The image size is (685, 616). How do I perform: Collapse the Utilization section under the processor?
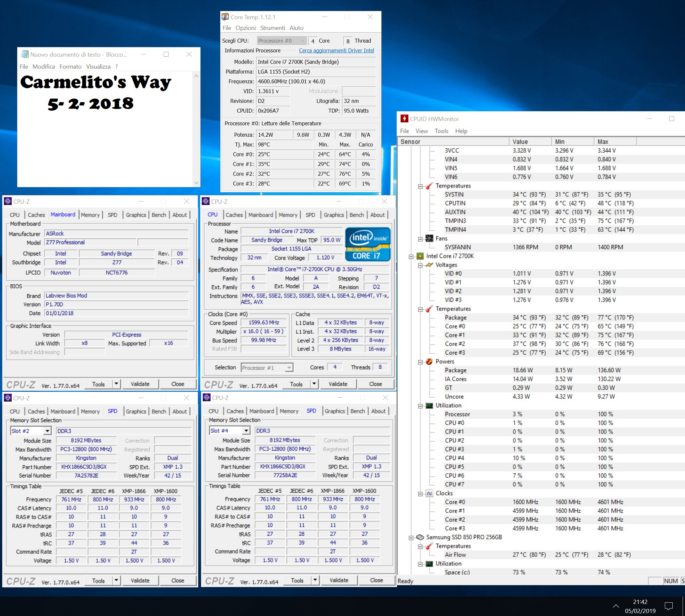(420, 405)
